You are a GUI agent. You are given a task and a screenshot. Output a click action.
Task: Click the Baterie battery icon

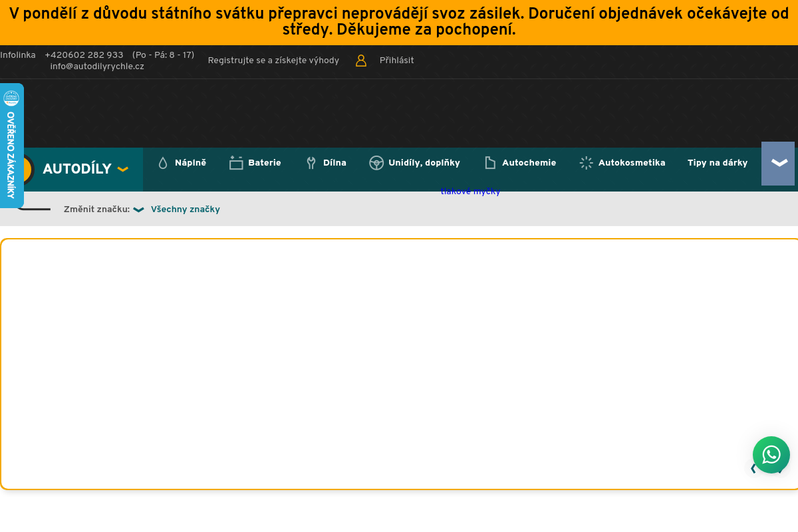coord(236,163)
